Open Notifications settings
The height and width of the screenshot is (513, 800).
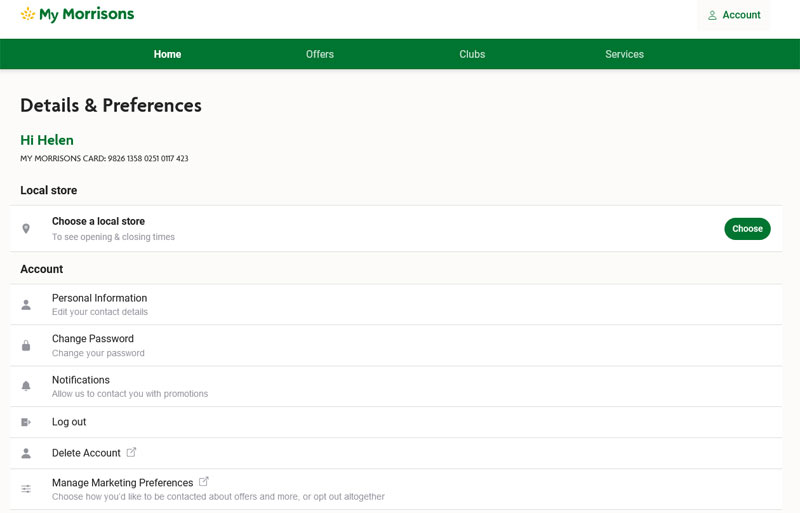click(396, 386)
